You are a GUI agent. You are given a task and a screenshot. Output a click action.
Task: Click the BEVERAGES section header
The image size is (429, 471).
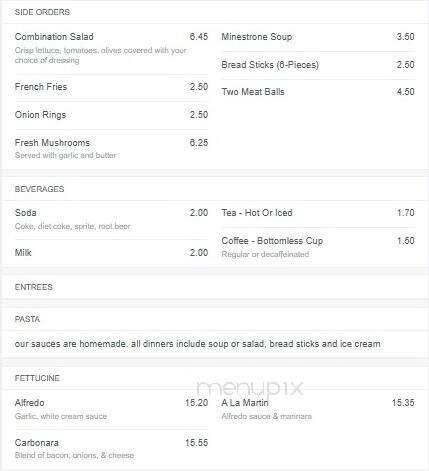coord(39,189)
